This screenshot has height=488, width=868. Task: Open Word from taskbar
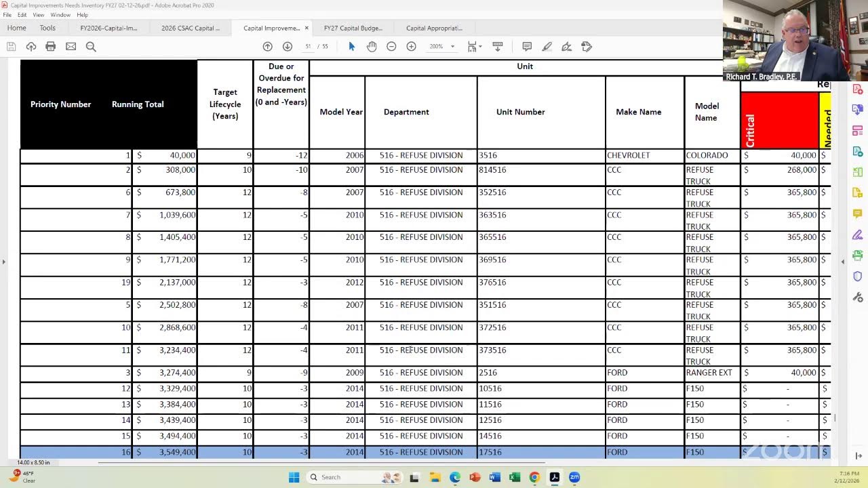pyautogui.click(x=494, y=477)
